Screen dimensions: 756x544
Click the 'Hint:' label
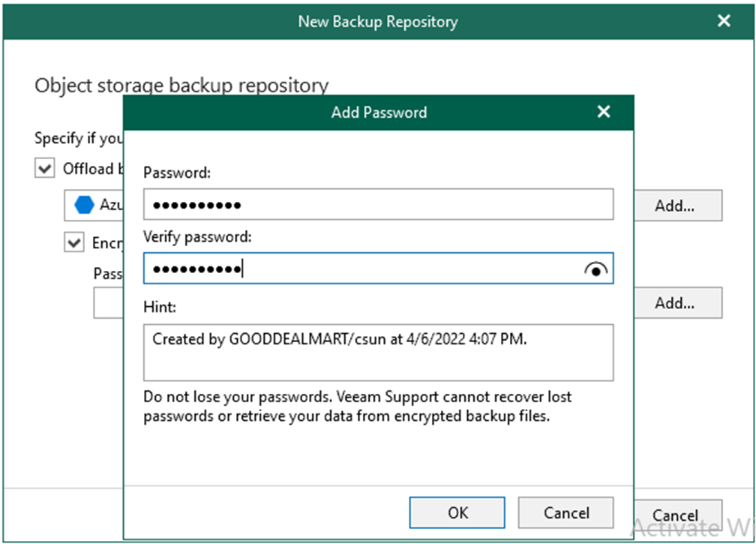tap(160, 307)
